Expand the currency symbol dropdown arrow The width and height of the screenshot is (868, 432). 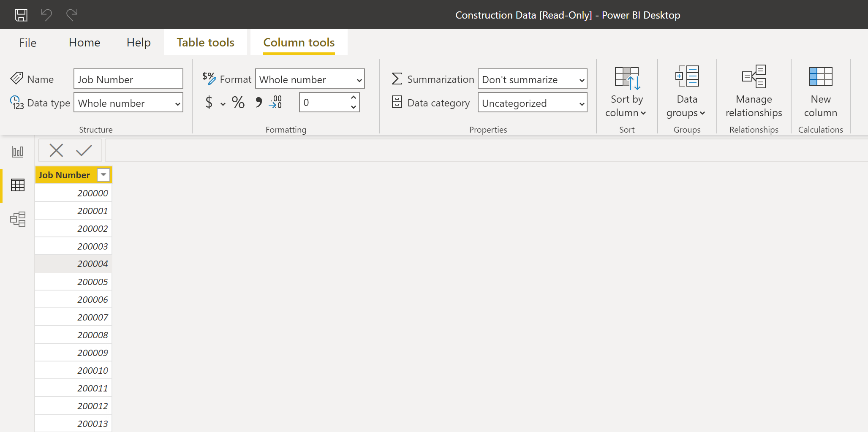pyautogui.click(x=223, y=104)
